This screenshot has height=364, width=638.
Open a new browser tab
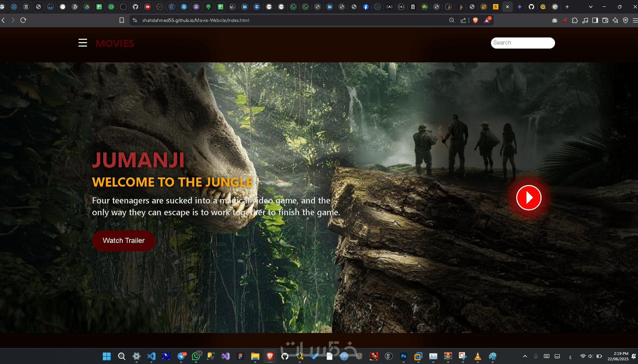pos(567,7)
